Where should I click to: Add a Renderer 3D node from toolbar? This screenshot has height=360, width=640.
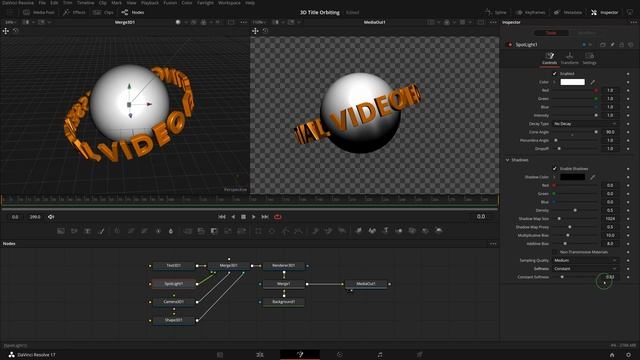point(439,231)
